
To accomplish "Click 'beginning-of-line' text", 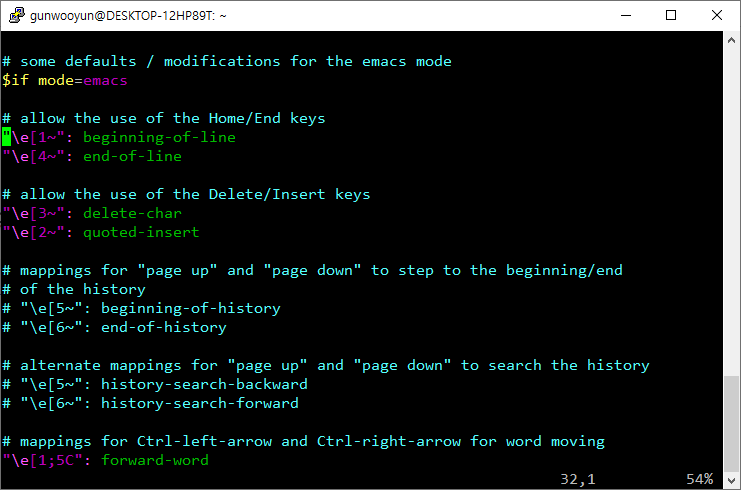I will click(159, 138).
